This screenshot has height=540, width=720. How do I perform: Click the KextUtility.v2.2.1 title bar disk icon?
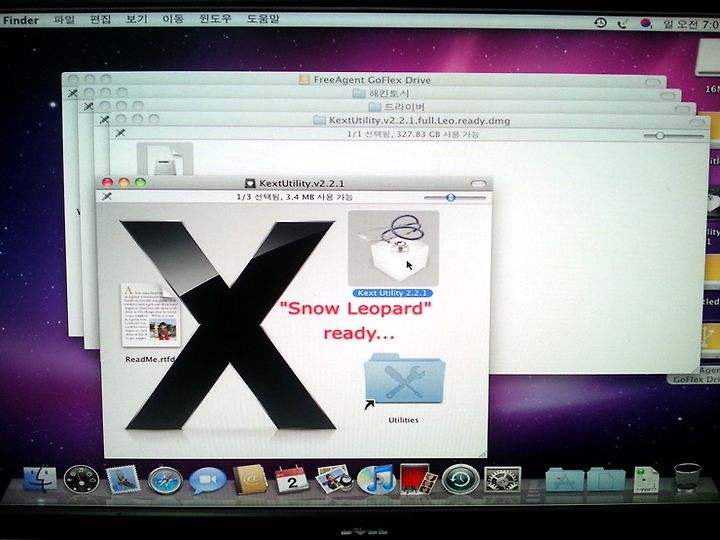[x=250, y=183]
